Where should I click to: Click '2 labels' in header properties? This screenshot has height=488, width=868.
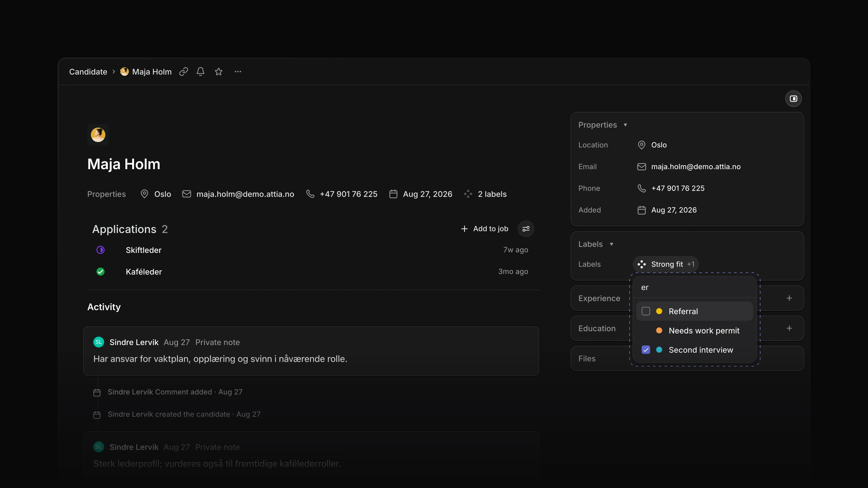click(x=492, y=194)
